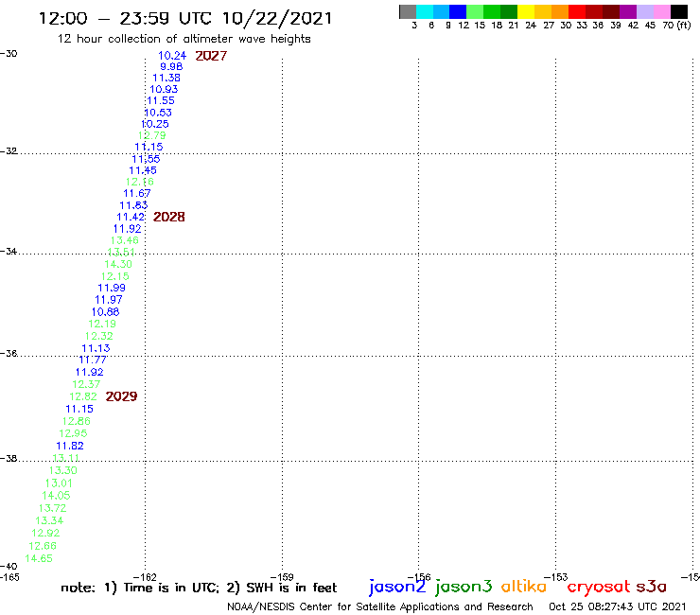Image resolution: width=700 pixels, height=615 pixels.
Task: Click the 10.24 wave height reading
Action: point(172,56)
